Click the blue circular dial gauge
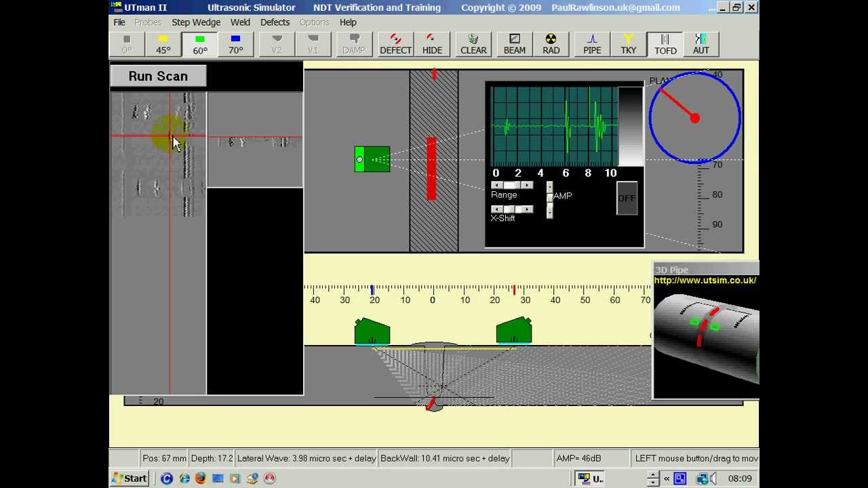868x488 pixels. pos(695,118)
